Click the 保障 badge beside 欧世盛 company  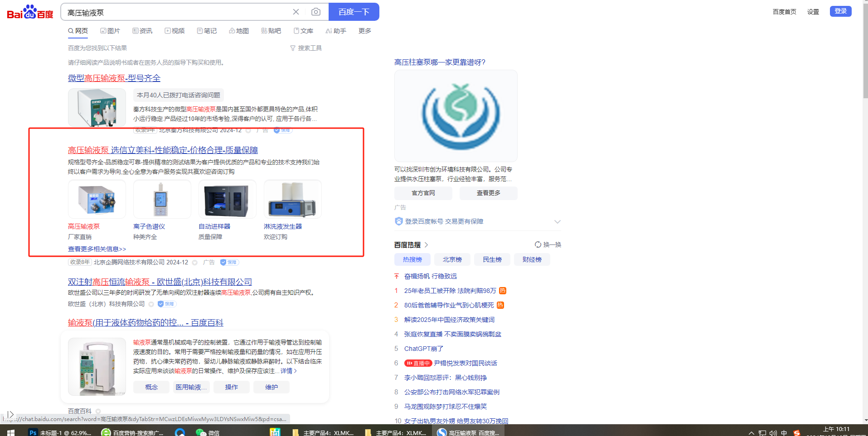[x=167, y=304]
